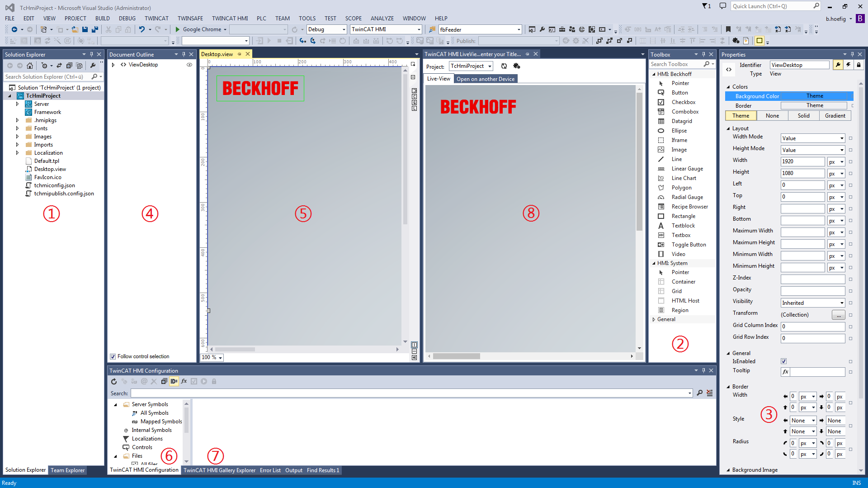Image resolution: width=868 pixels, height=488 pixels.
Task: Click the Live-View horizontal scrollbar thumb
Action: tap(456, 356)
